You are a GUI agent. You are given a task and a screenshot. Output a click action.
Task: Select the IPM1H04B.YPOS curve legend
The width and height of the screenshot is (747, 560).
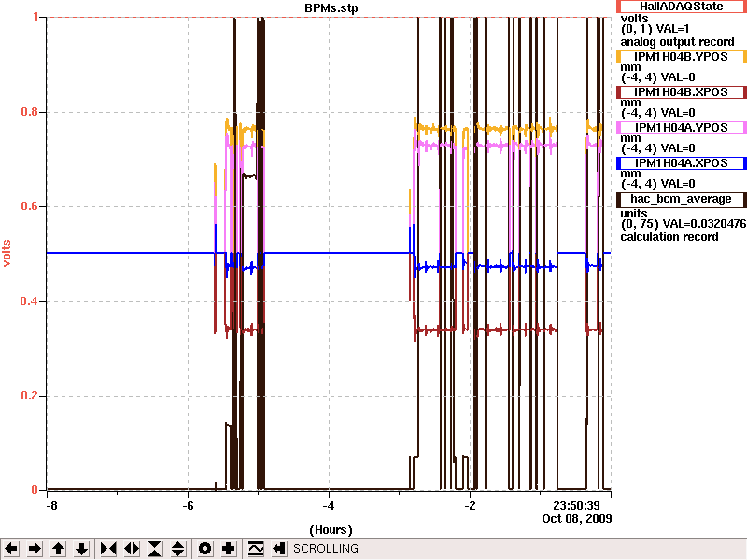point(682,57)
